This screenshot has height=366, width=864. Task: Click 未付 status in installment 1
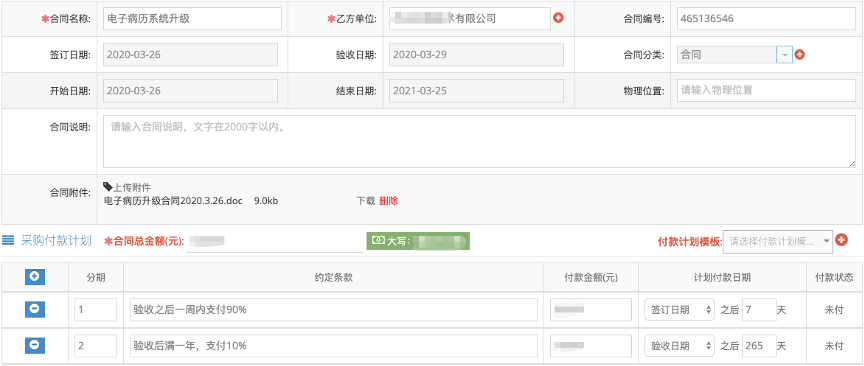pyautogui.click(x=834, y=310)
